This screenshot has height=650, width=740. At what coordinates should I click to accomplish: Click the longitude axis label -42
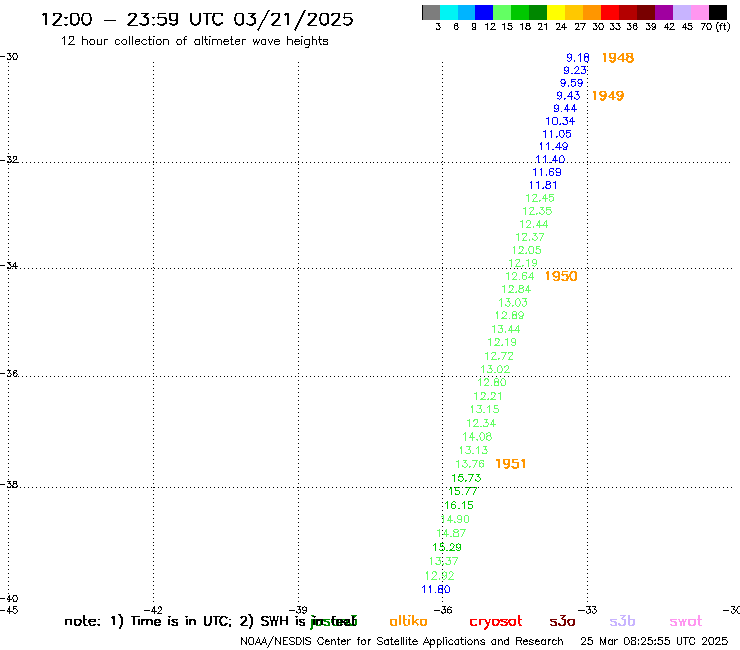click(x=154, y=610)
